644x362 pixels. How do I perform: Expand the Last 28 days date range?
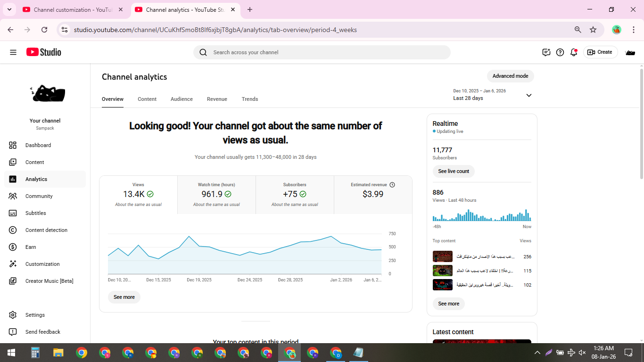(x=528, y=95)
